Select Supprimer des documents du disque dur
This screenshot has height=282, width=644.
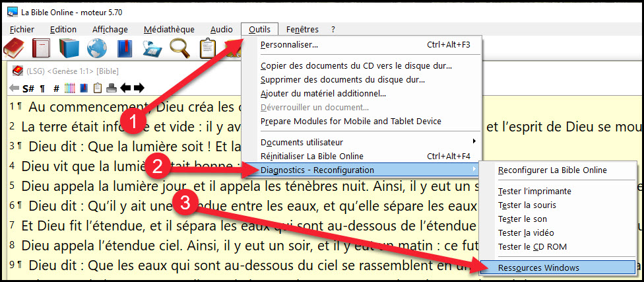pos(365,79)
